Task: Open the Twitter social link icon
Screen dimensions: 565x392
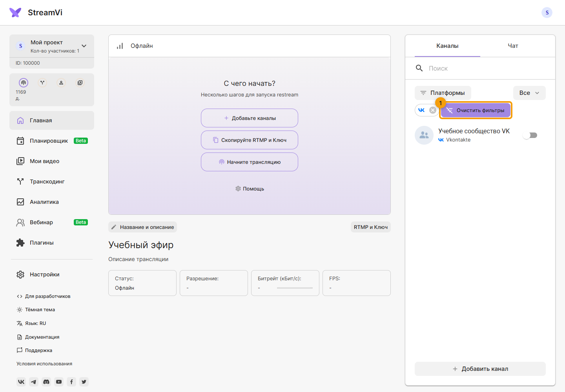Action: [84, 382]
